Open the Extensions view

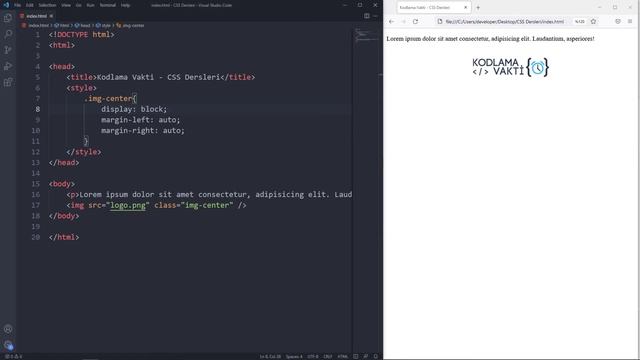pyautogui.click(x=8, y=82)
